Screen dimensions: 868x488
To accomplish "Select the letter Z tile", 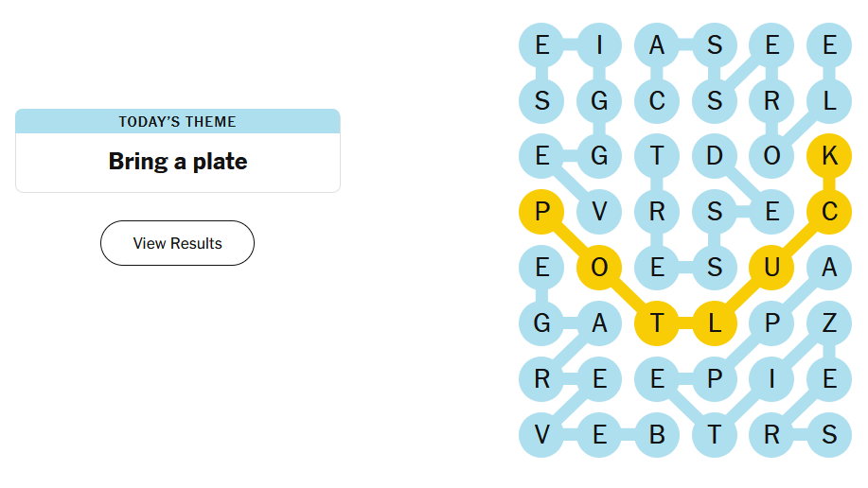I will point(829,323).
